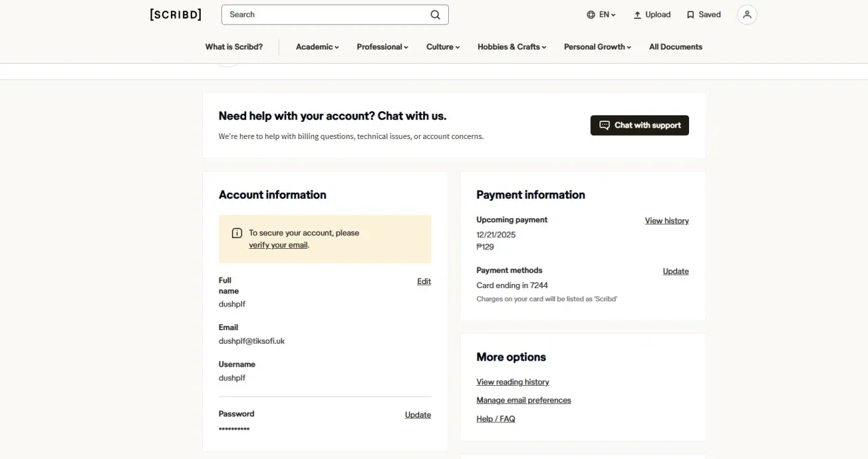The height and width of the screenshot is (459, 868).
Task: Update the payment methods
Action: coord(675,271)
